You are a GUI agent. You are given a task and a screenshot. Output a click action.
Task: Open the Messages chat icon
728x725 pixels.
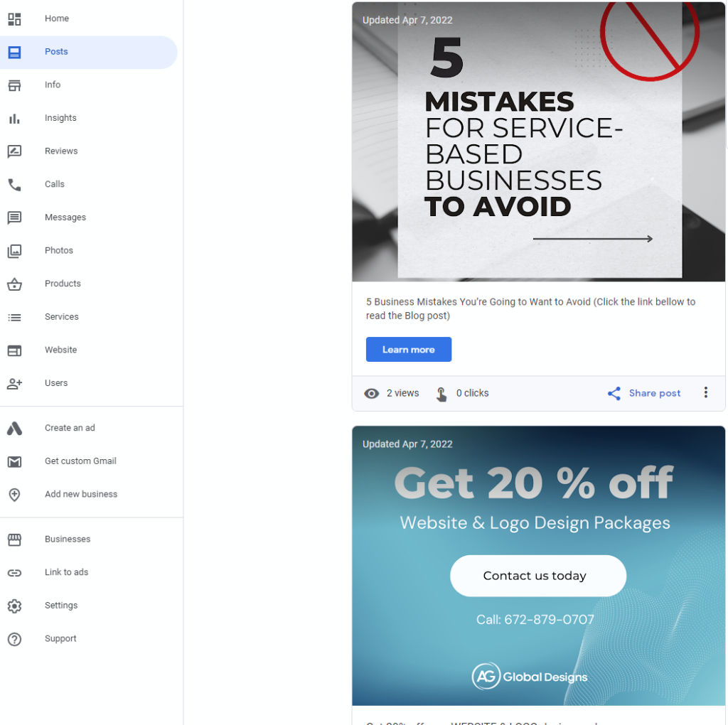coord(14,217)
